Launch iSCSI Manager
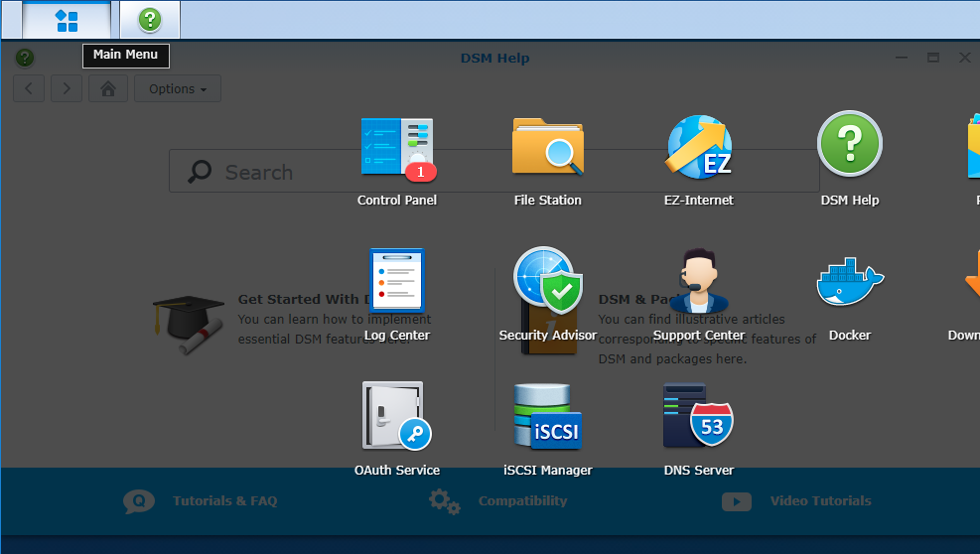 click(547, 430)
